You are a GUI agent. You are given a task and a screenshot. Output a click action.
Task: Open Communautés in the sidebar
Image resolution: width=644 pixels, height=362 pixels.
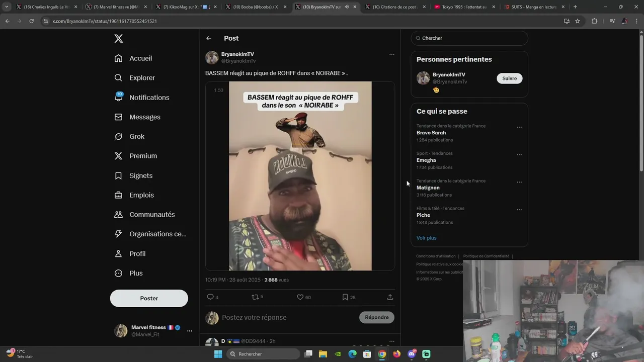pyautogui.click(x=144, y=215)
